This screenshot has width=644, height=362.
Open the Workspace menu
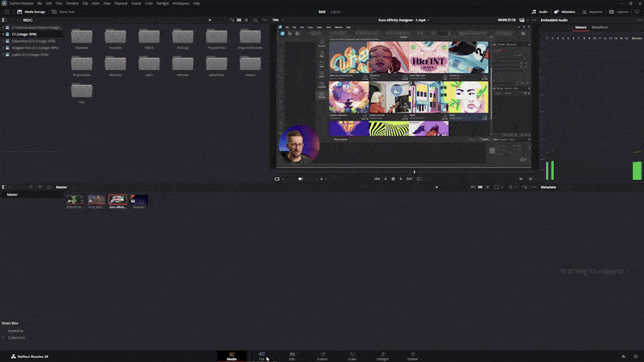[x=180, y=3]
